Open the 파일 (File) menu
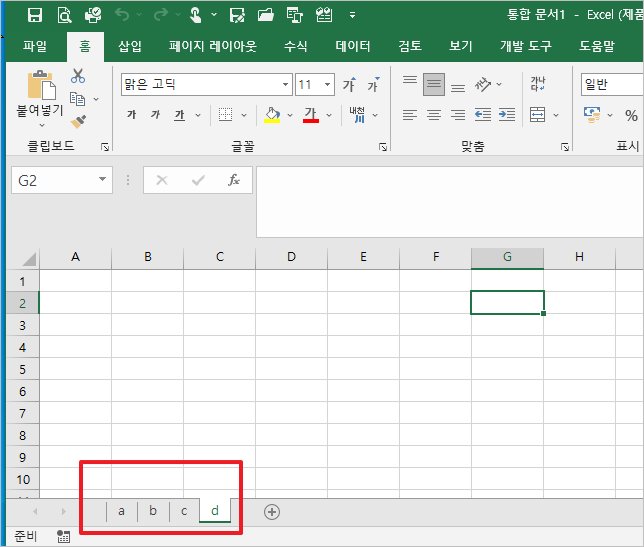Viewport: 644px width, 547px height. coord(34,46)
